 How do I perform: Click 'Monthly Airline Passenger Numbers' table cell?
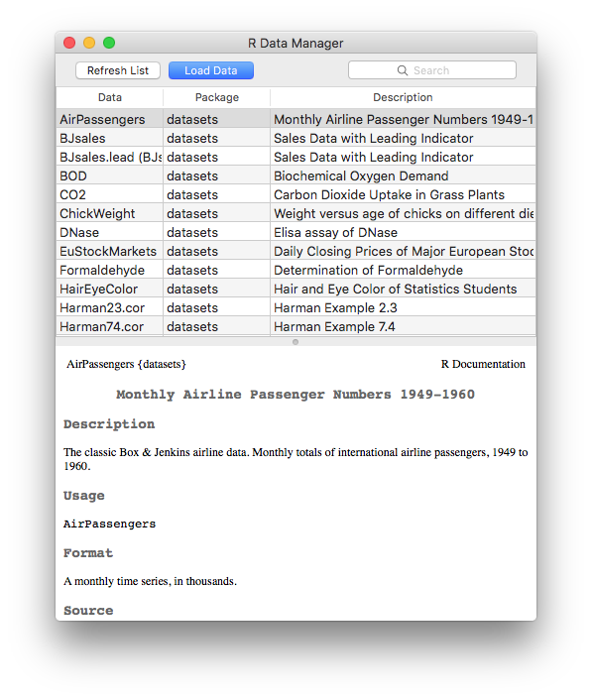[x=404, y=119]
